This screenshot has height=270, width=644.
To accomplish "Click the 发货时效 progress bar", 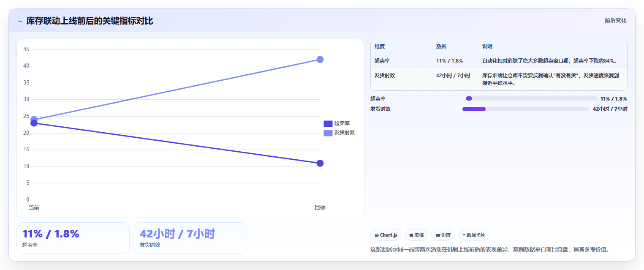I will (x=526, y=109).
